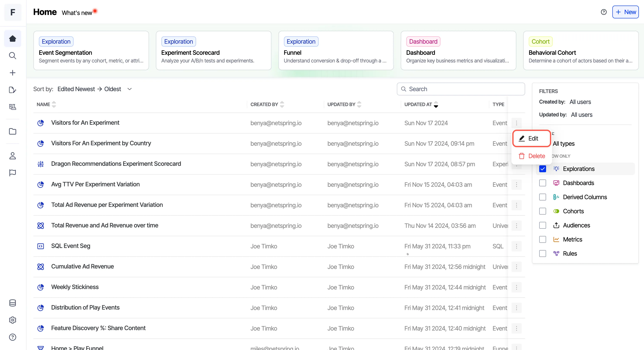Open the All types filter dropdown
The height and width of the screenshot is (350, 644).
[x=564, y=144]
